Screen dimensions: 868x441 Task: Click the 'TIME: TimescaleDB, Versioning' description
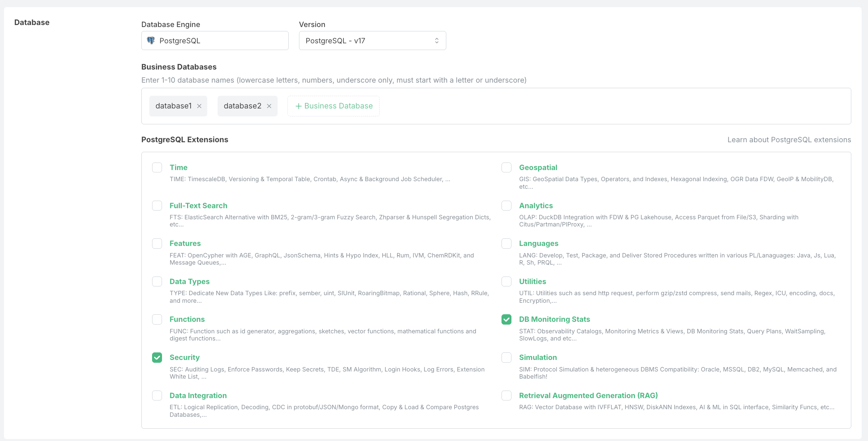point(310,179)
